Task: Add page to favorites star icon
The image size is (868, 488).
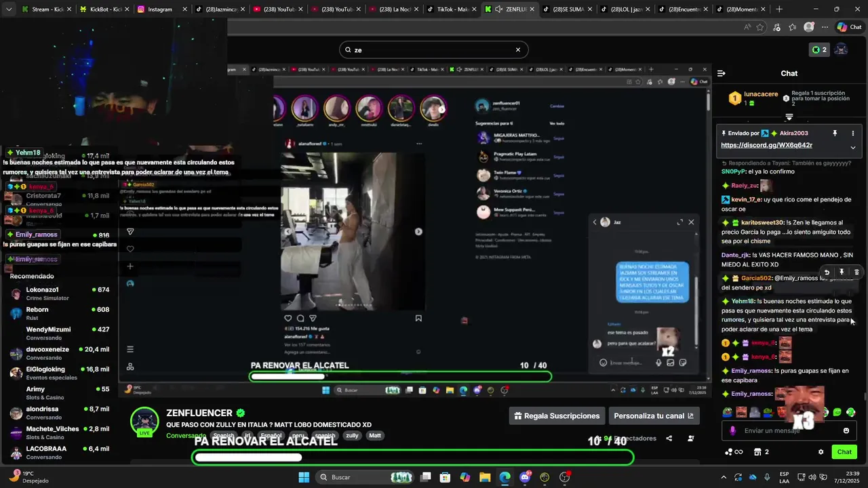Action: tap(760, 27)
